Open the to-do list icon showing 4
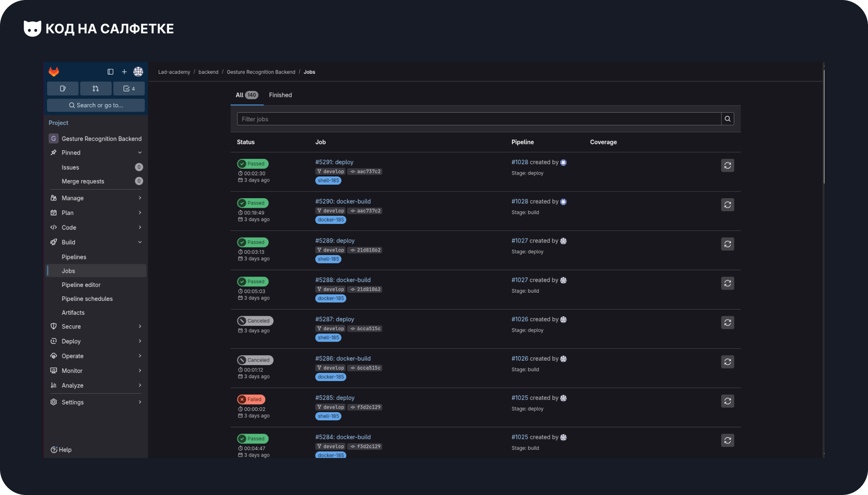This screenshot has width=868, height=495. [x=129, y=89]
